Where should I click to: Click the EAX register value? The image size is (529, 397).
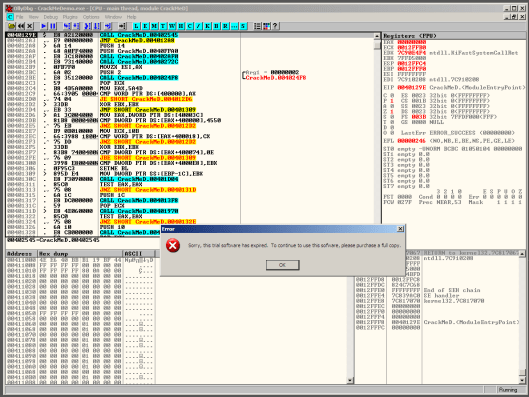(412, 42)
